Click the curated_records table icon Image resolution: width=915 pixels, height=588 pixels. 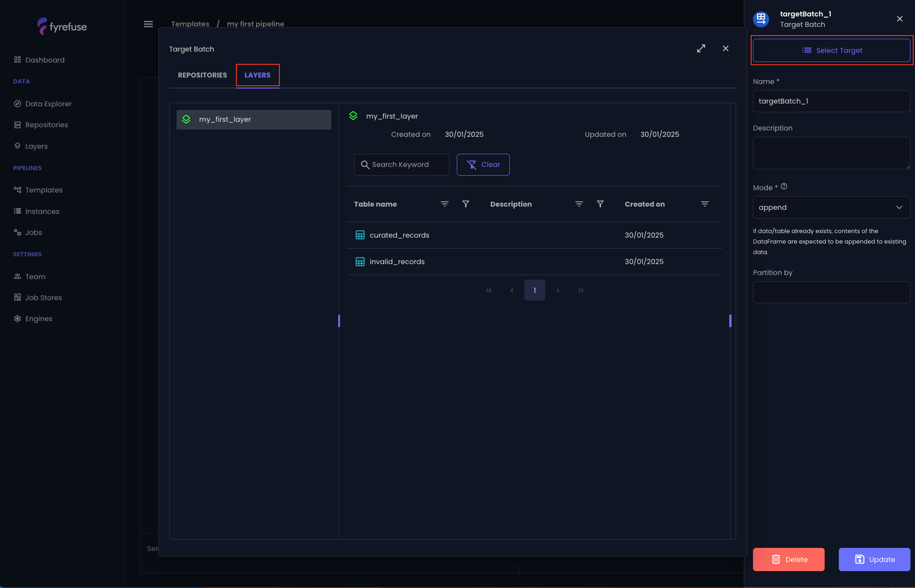point(360,235)
